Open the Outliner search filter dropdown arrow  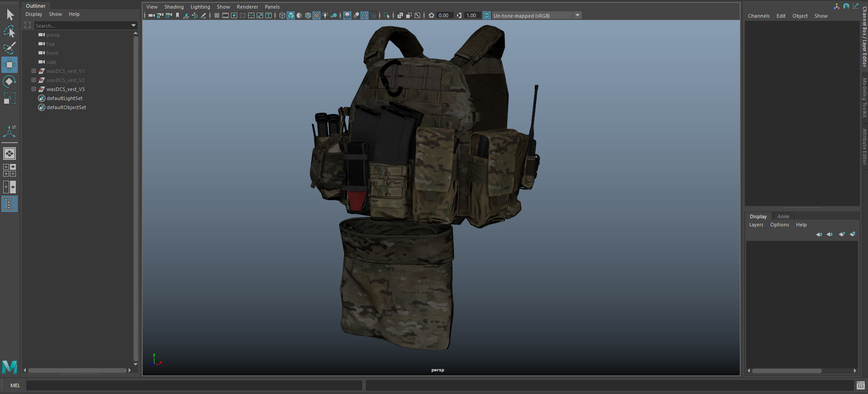135,25
